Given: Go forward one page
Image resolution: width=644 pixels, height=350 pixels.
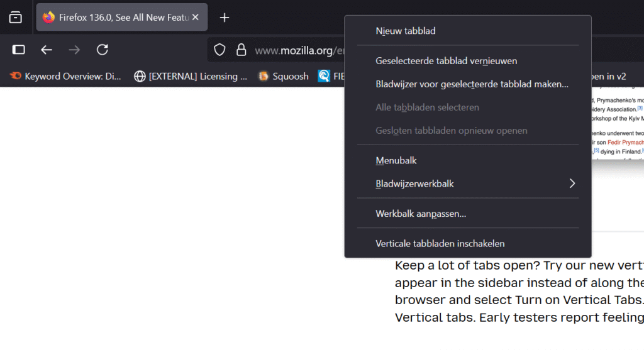Looking at the screenshot, I should [x=74, y=50].
